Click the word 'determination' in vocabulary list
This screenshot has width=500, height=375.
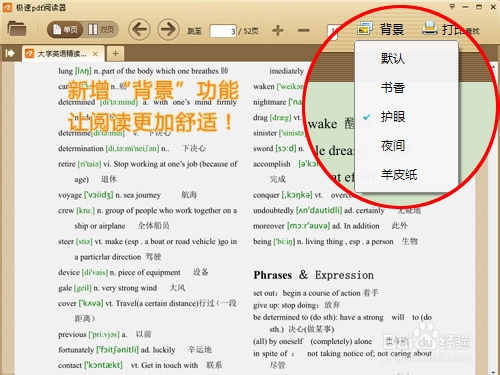[81, 149]
